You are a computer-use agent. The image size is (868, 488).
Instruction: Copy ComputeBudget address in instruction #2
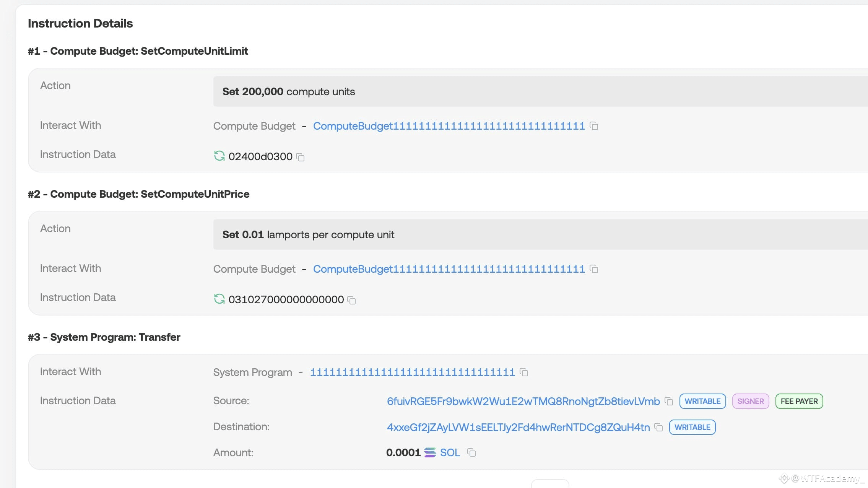click(x=594, y=269)
